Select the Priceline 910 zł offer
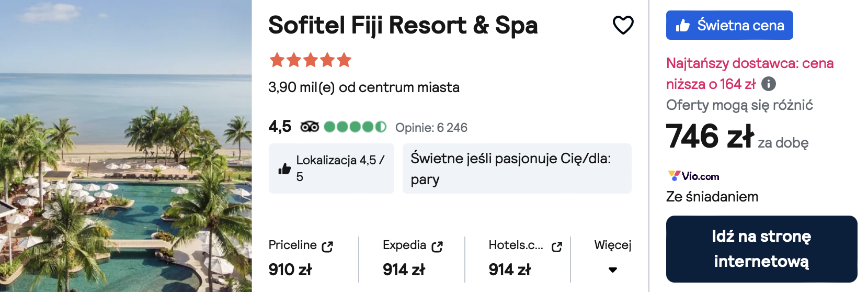Viewport: 868px width, 292px height. pyautogui.click(x=301, y=259)
